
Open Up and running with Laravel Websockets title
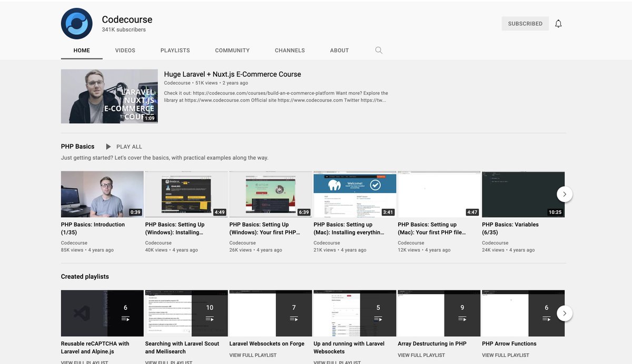(349, 347)
